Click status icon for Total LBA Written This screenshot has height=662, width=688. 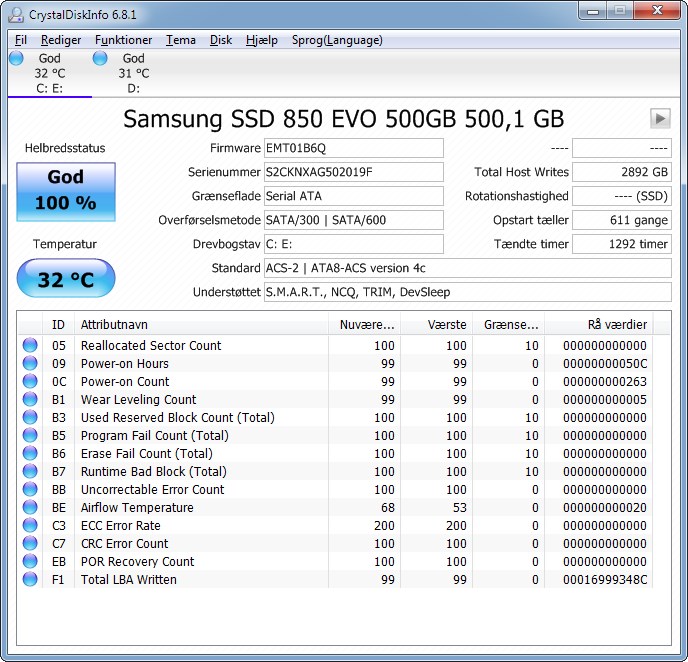30,579
